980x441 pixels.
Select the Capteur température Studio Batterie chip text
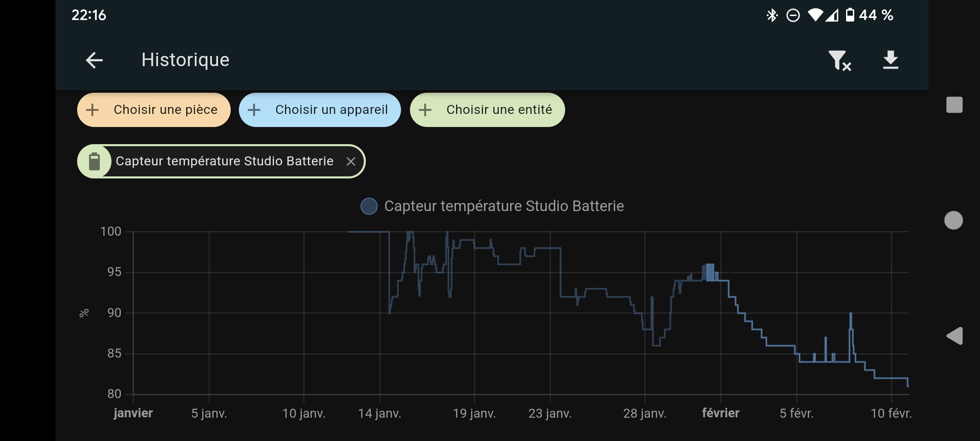pyautogui.click(x=224, y=161)
